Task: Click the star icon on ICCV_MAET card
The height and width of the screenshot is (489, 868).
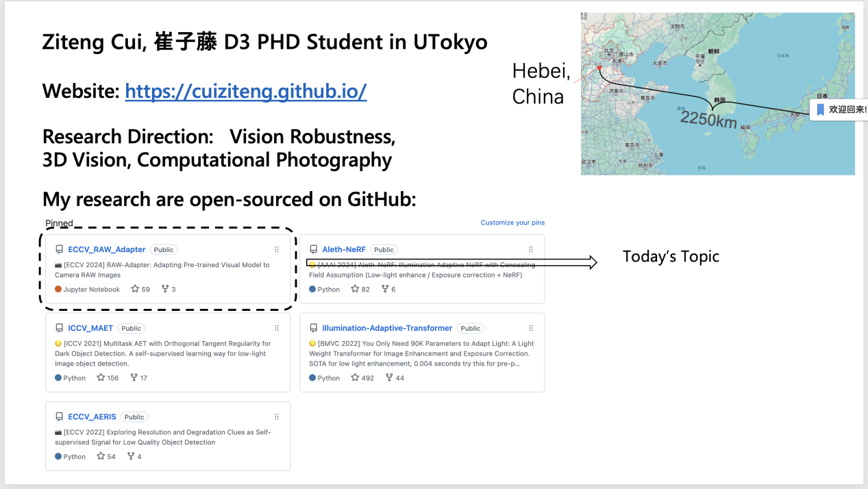Action: 101,377
